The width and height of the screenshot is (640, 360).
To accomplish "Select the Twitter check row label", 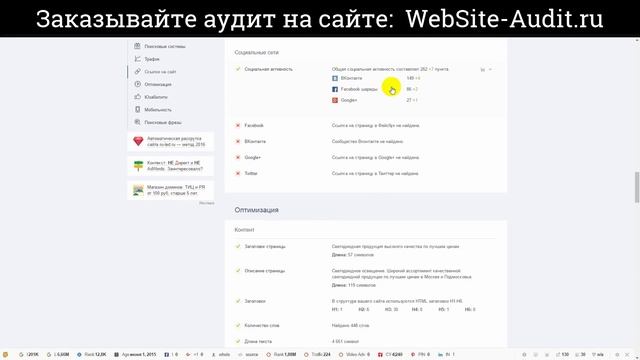I will (x=251, y=173).
